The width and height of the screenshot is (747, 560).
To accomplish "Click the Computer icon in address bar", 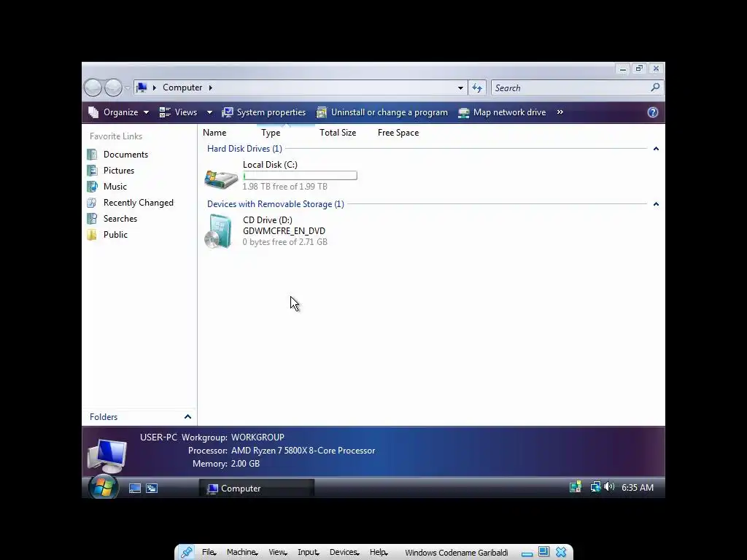I will click(142, 87).
